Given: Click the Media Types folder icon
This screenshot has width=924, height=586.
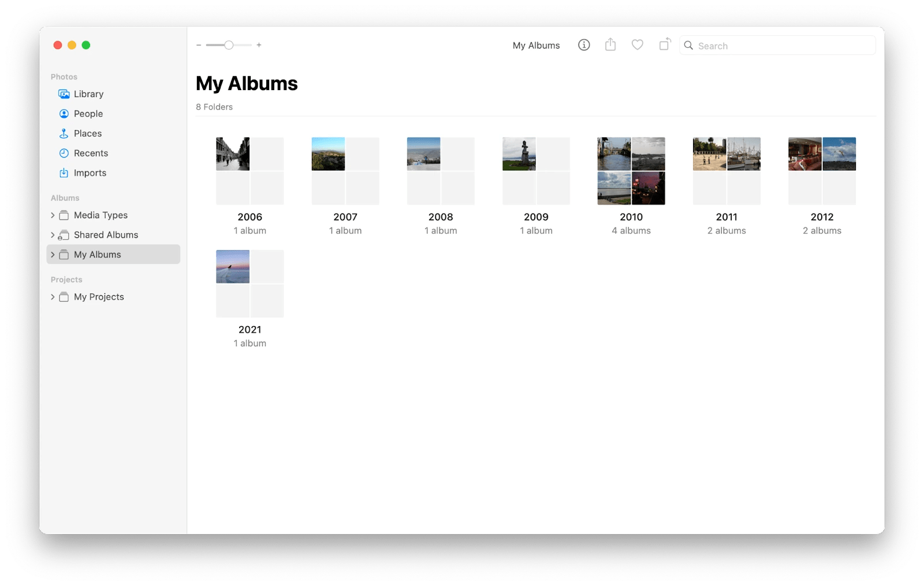Looking at the screenshot, I should (x=64, y=215).
